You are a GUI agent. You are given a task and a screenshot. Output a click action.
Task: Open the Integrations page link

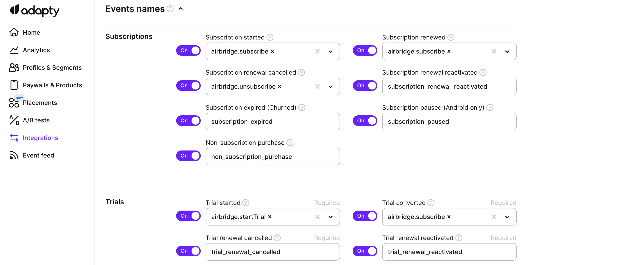(x=40, y=138)
